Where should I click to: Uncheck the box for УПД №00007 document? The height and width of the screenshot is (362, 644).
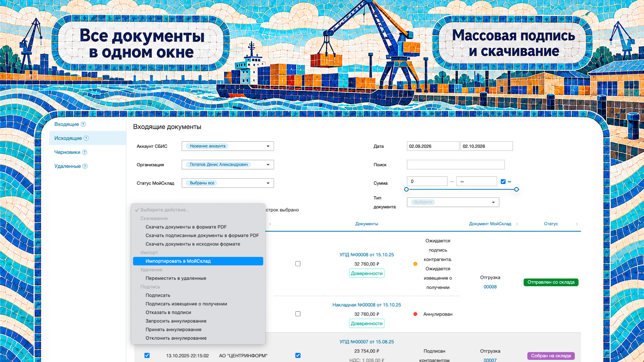click(x=298, y=356)
